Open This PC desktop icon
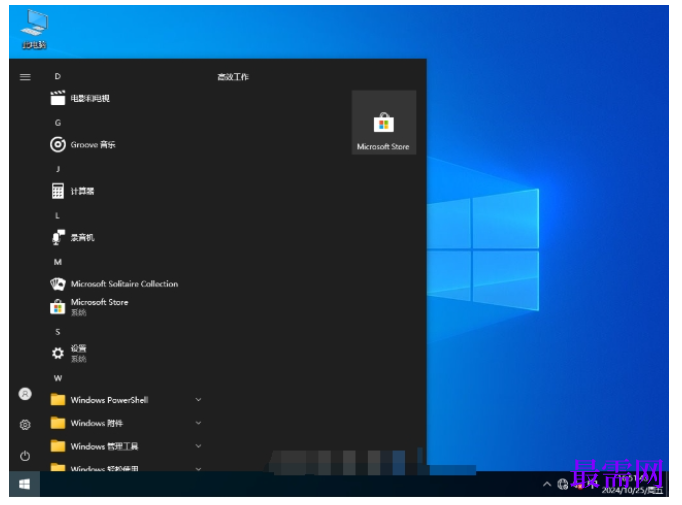 pos(34,29)
